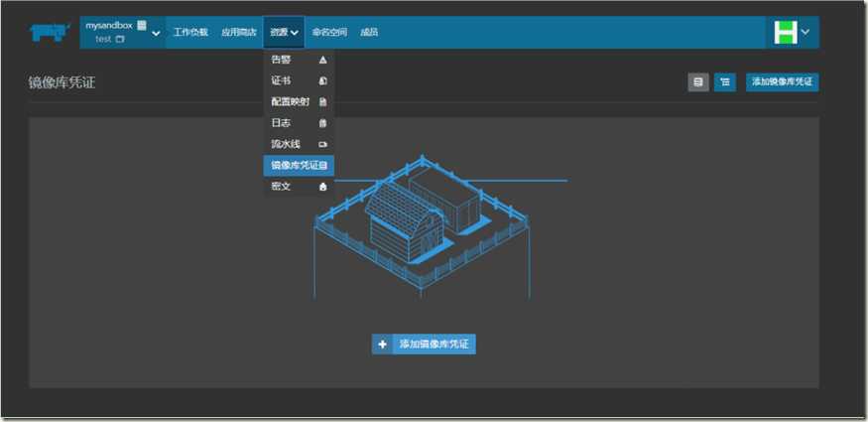Open the 命名空间 nav tab
The width and height of the screenshot is (868, 422).
329,32
